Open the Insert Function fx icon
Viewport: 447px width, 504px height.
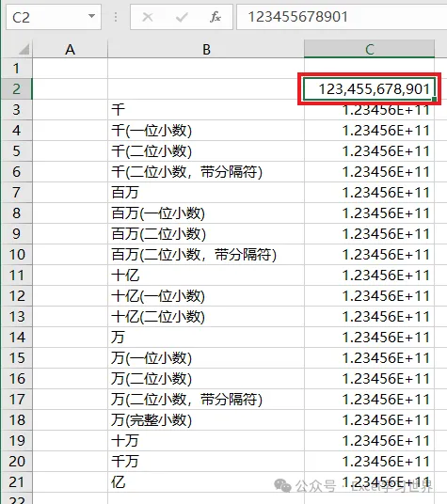click(x=216, y=17)
